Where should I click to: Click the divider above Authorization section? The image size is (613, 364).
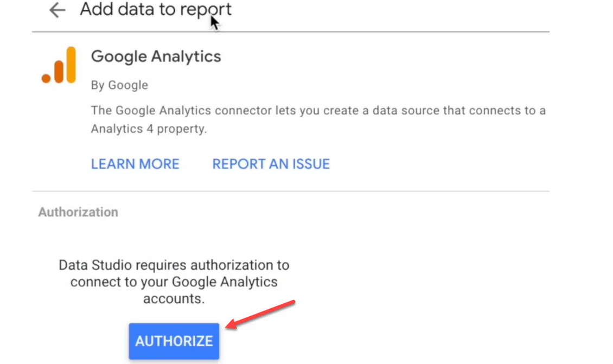coord(290,191)
